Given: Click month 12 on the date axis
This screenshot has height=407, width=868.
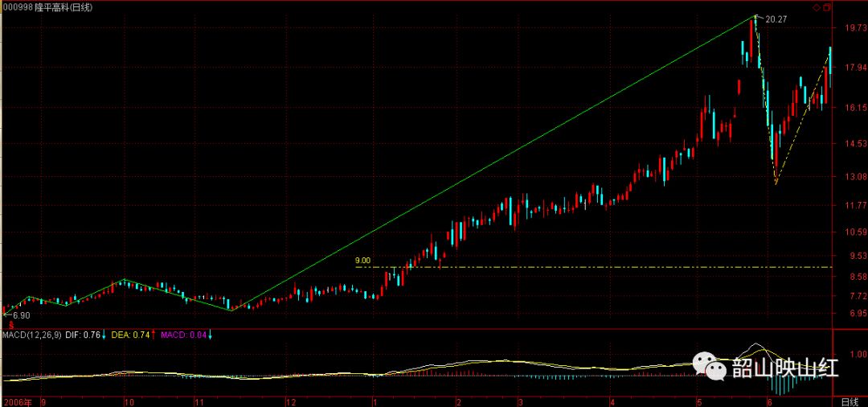Looking at the screenshot, I should 293,401.
